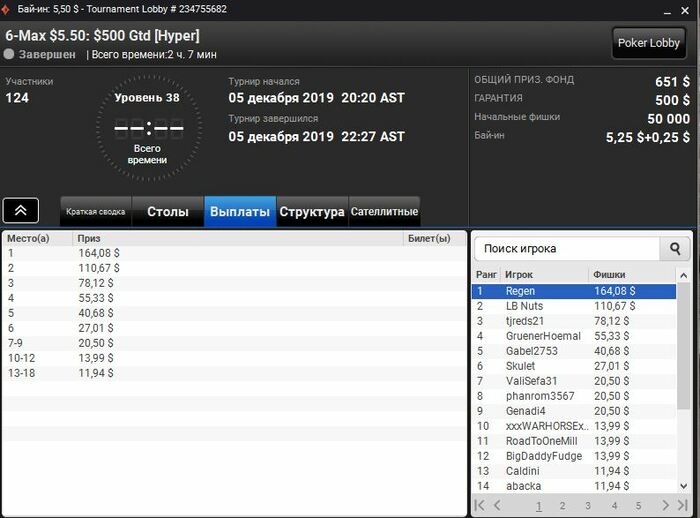Click the player search magnifier icon
Screen dimensions: 700x518
pos(675,248)
